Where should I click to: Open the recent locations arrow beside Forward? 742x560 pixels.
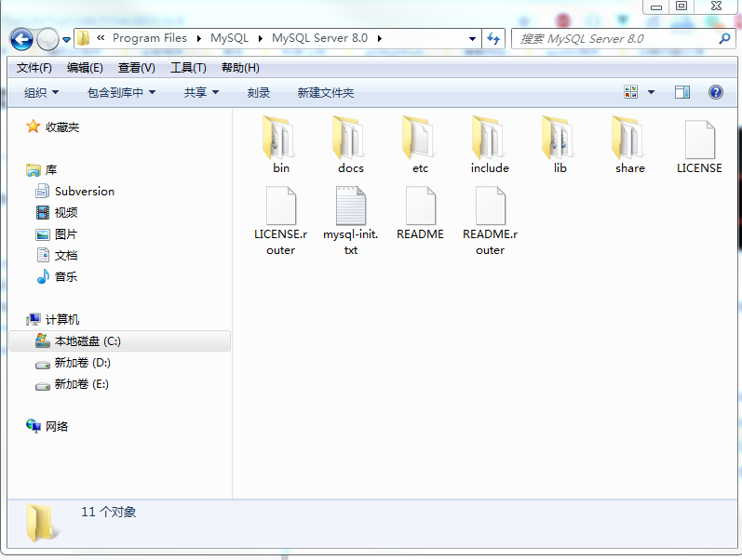pyautogui.click(x=67, y=40)
